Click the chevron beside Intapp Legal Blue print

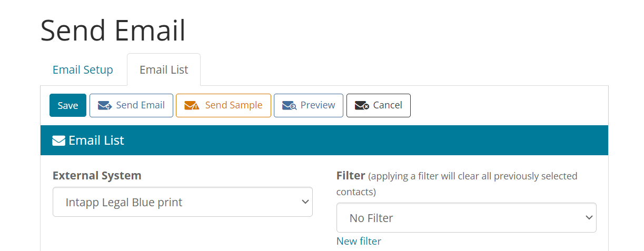(x=304, y=202)
